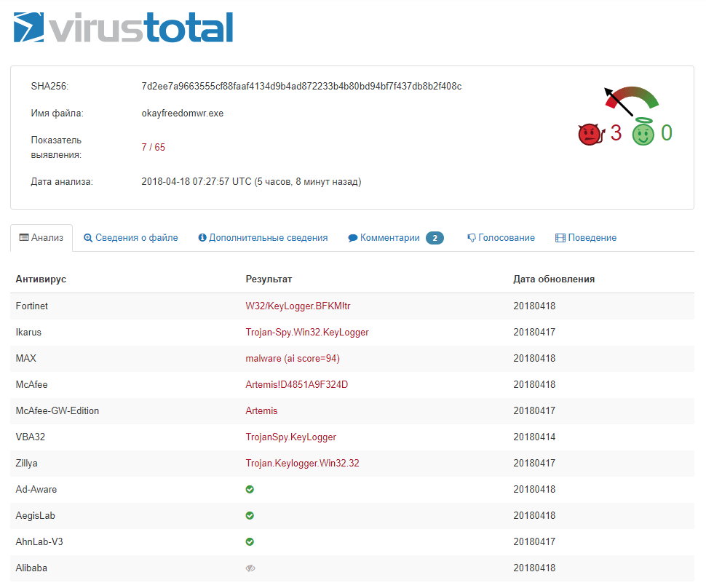Click the Fortinet antivirus name
This screenshot has height=588, width=706.
coord(31,306)
